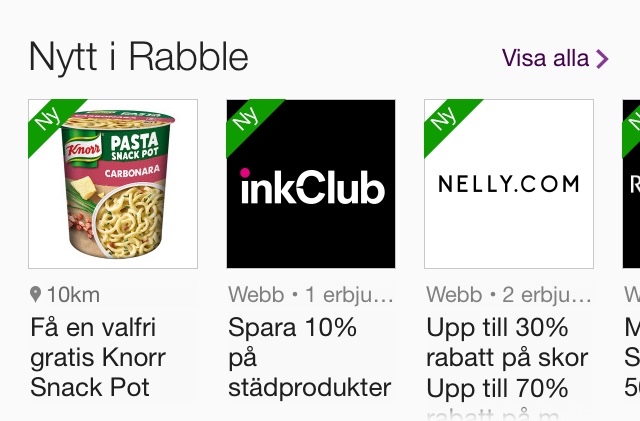Open the inkClub offer thumbnail
The height and width of the screenshot is (421, 640).
[311, 184]
